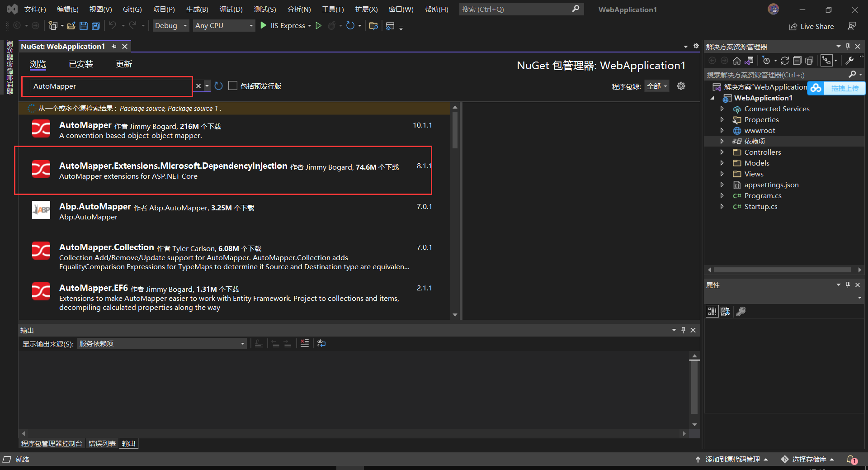Image resolution: width=868 pixels, height=470 pixels.
Task: Click the New Project toolbar icon
Action: coord(53,26)
